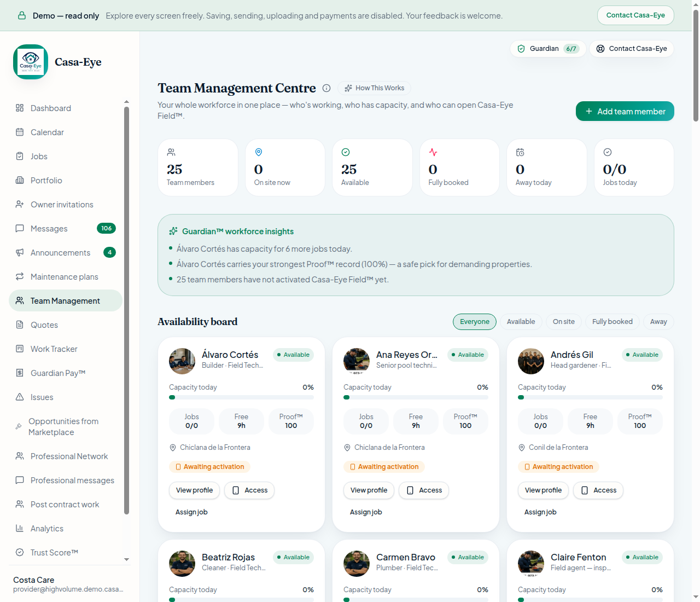The width and height of the screenshot is (700, 602).
Task: Open Calendar via its sidebar icon
Action: [20, 132]
